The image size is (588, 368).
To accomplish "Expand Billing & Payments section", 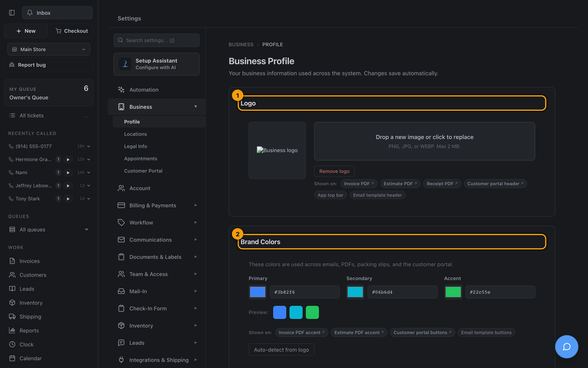I will pyautogui.click(x=196, y=205).
